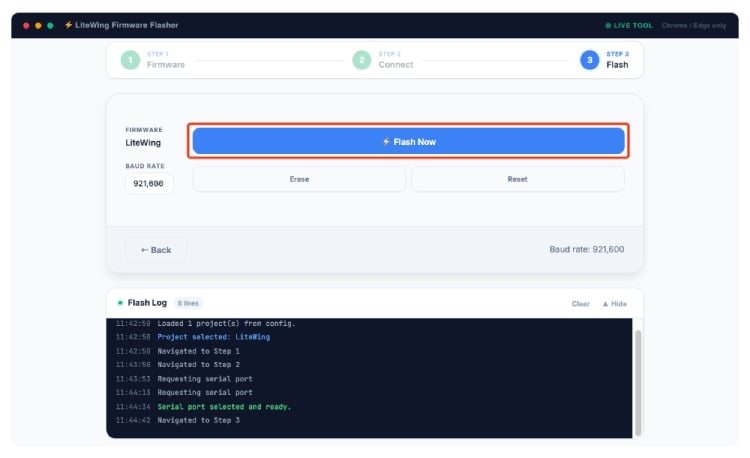Click the Step 2 Connect circle icon
The image size is (750, 458).
361,60
